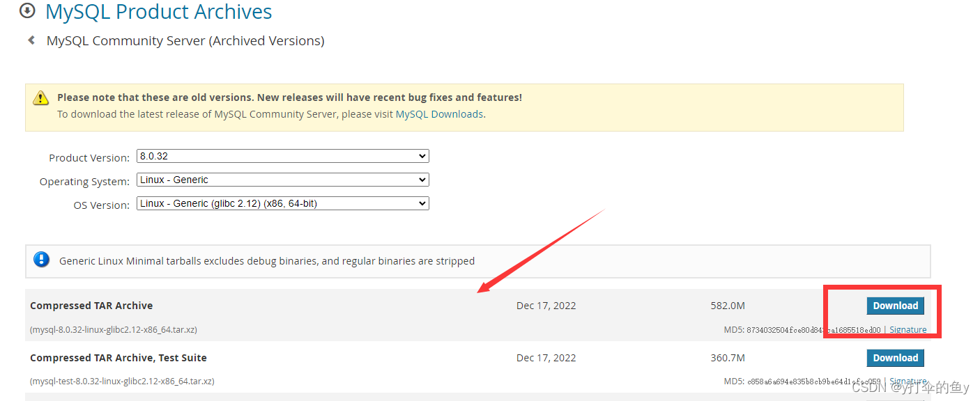980x401 pixels.
Task: Click filename mysql-8.0.32-linux-glibc2.12-x86_64.tar.xz
Action: tap(114, 330)
